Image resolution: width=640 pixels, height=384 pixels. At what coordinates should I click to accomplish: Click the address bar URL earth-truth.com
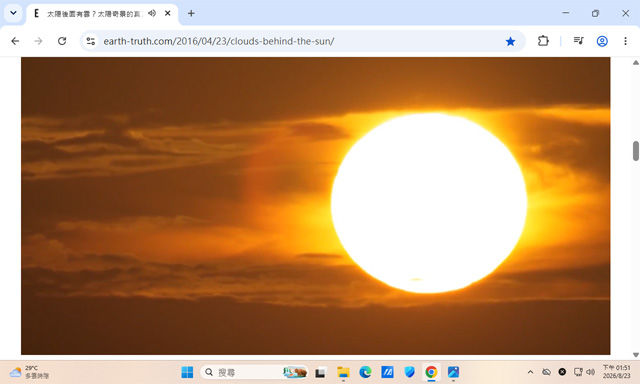[219, 41]
